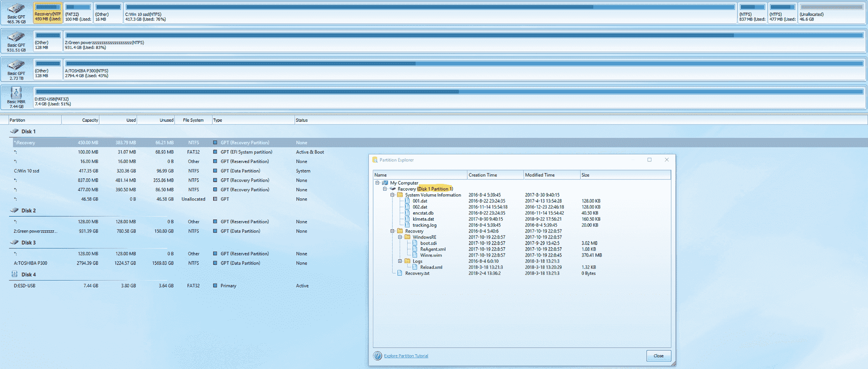Screen dimensions: 868x369
Task: Select the FAT32 100 MB block in the disk map
Action: (x=78, y=13)
